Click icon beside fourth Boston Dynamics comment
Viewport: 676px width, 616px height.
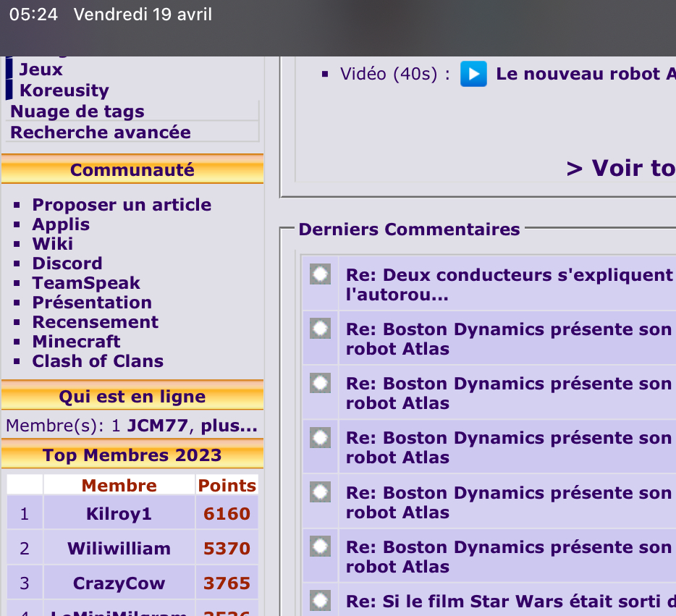tap(320, 492)
